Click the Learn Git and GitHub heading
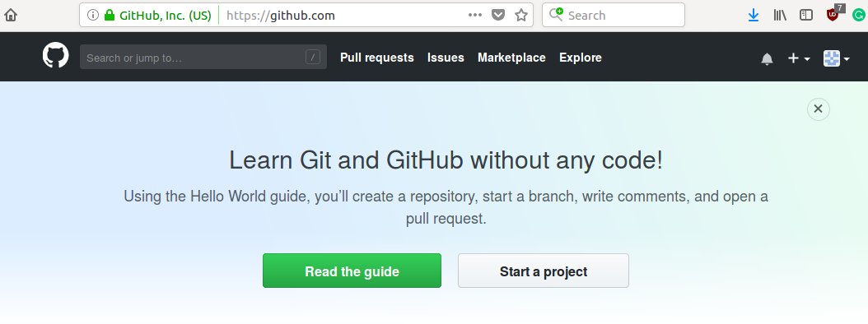Screen dimensions: 868x324 pos(445,160)
